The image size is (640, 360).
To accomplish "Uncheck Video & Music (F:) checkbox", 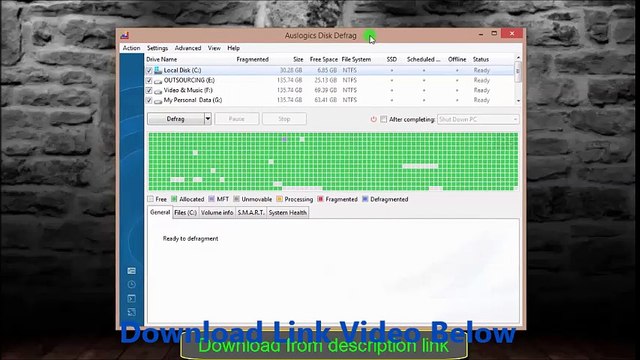I will click(x=149, y=90).
